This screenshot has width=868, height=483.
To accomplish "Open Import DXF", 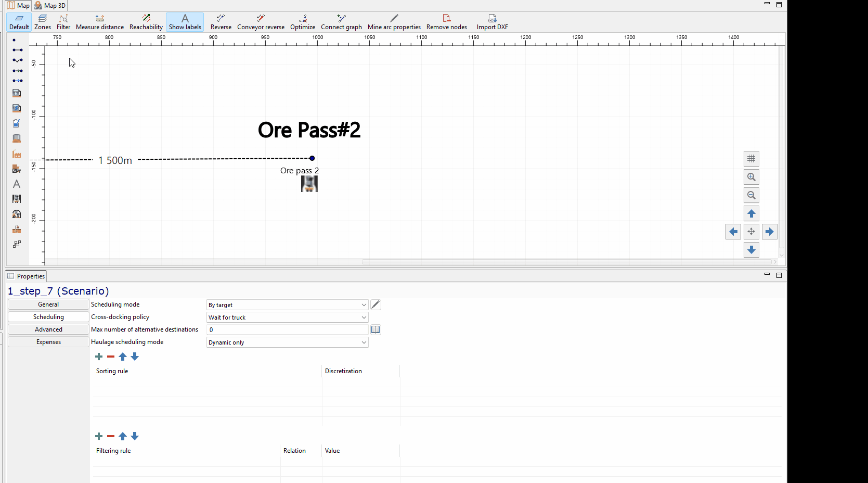I will [493, 22].
